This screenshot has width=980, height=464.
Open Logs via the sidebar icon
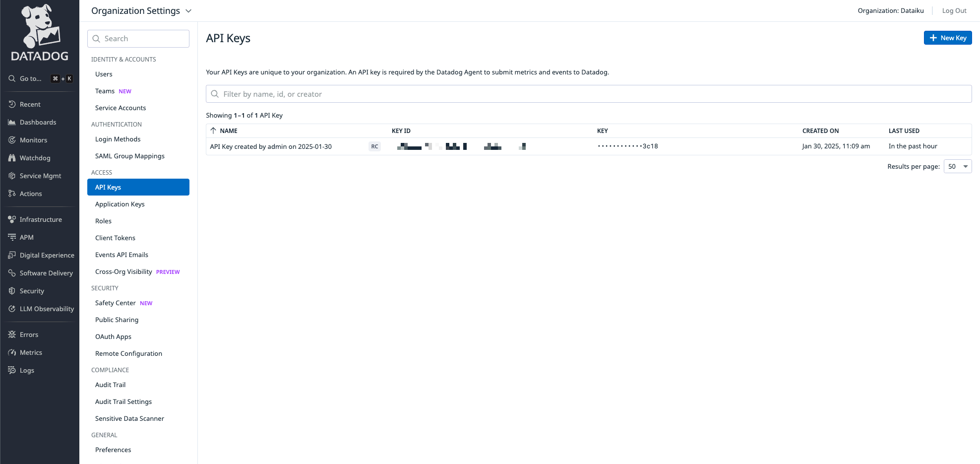[26, 370]
